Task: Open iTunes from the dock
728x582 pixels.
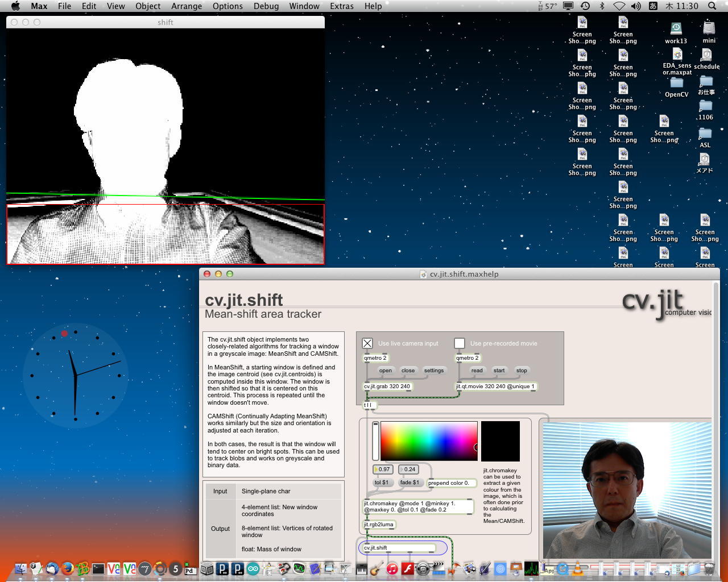Action: pos(392,568)
